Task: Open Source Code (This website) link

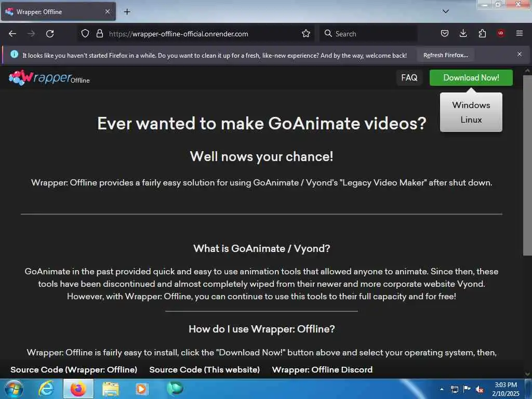Action: point(205,369)
